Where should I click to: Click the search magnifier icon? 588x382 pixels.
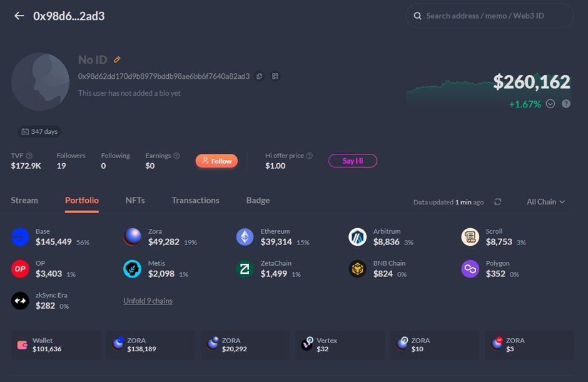click(417, 16)
